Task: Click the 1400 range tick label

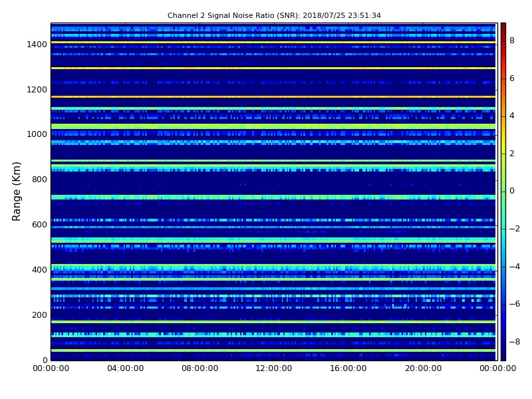Action: pos(37,45)
